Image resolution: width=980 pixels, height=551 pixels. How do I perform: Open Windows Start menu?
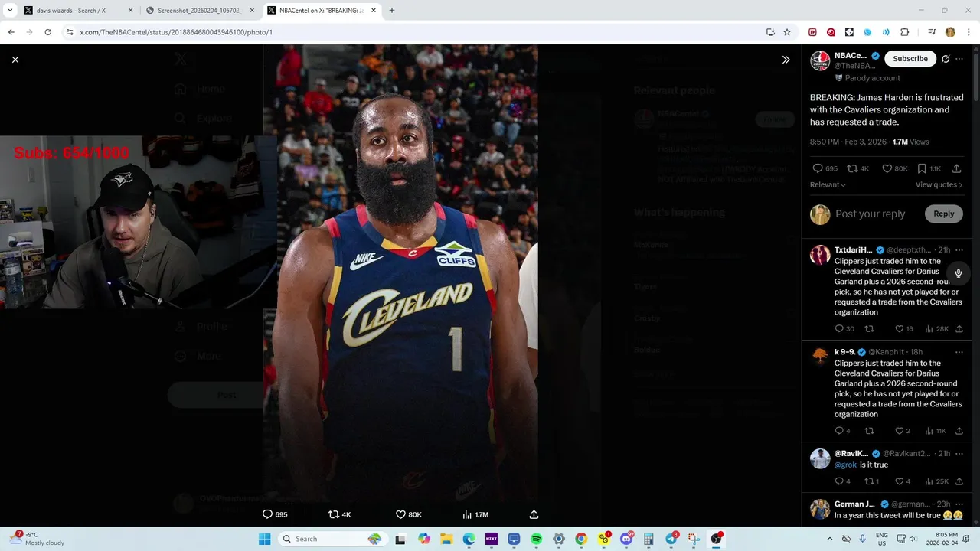coord(264,539)
